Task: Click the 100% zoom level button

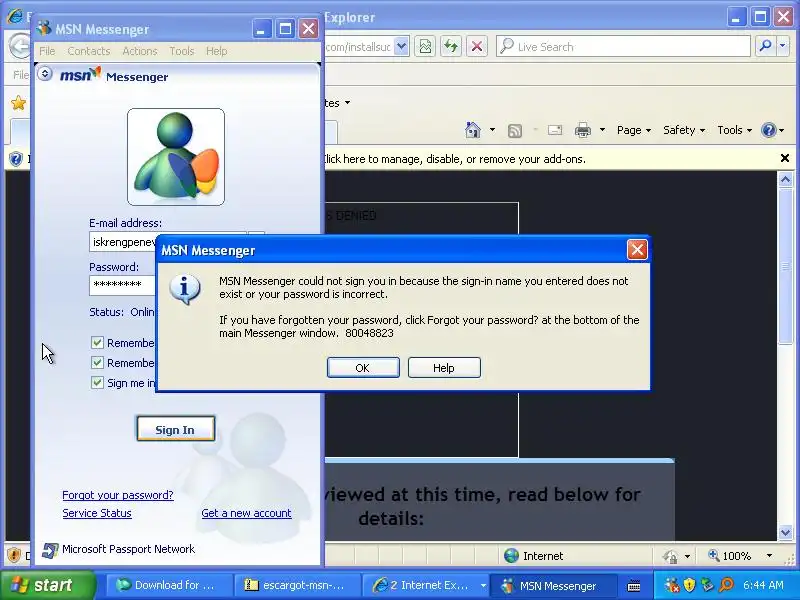Action: 731,556
